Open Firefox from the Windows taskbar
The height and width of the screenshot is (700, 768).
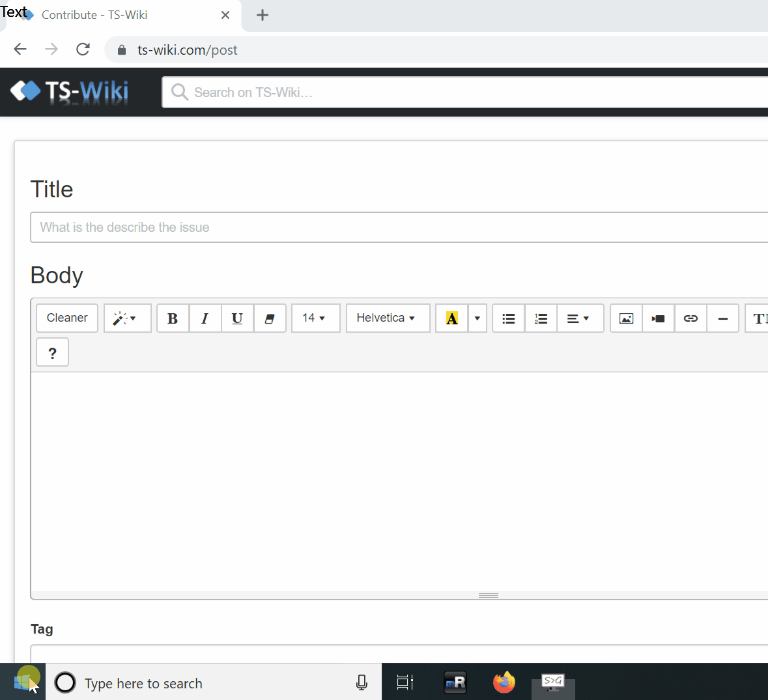coord(504,682)
